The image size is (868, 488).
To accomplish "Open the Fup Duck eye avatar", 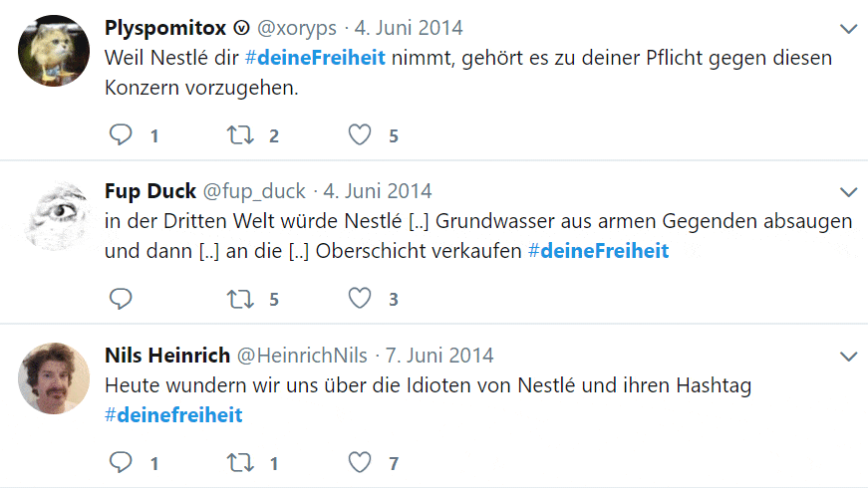I will [x=54, y=214].
